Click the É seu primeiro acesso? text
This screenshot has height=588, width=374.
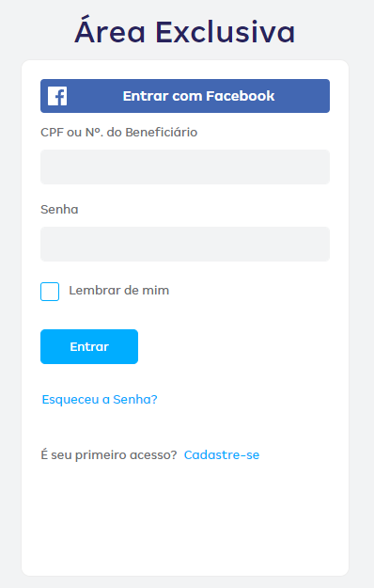109,454
